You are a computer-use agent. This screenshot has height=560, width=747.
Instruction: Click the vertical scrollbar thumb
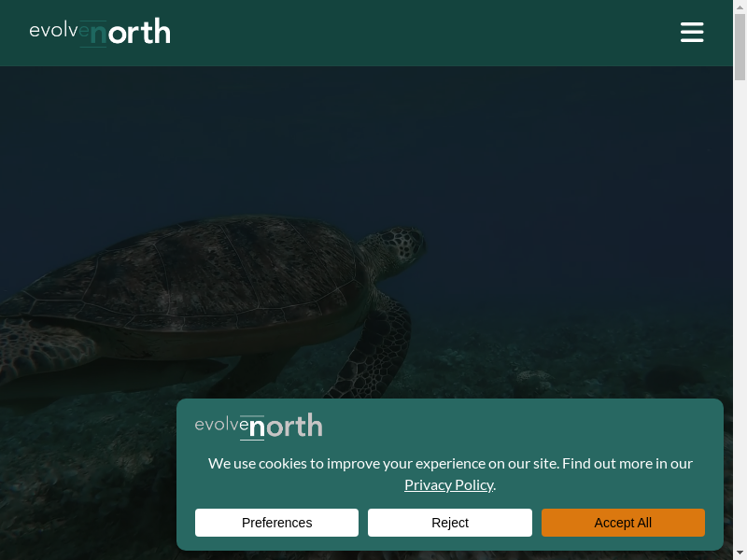click(740, 47)
